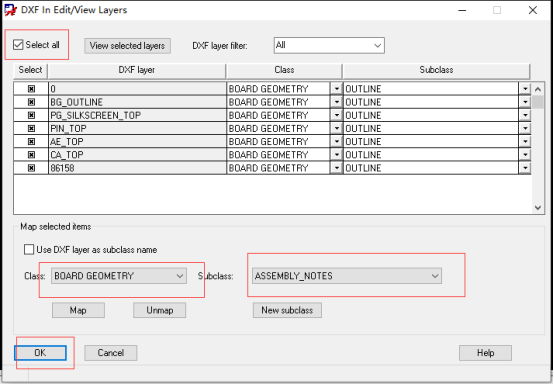Open Subclass dropdown for BG_OUTLINE row
The height and width of the screenshot is (385, 554).
(525, 102)
